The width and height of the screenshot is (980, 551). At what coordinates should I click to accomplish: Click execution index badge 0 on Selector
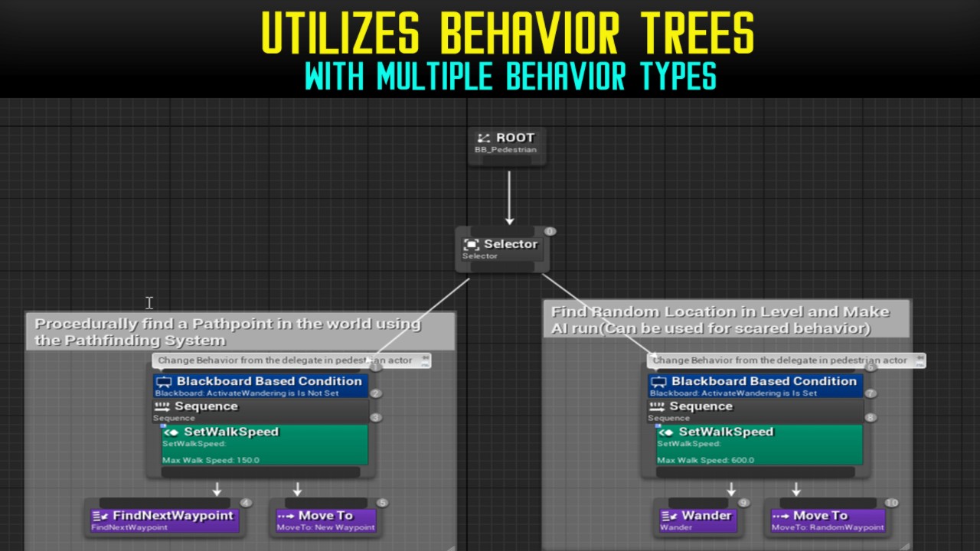click(x=550, y=231)
